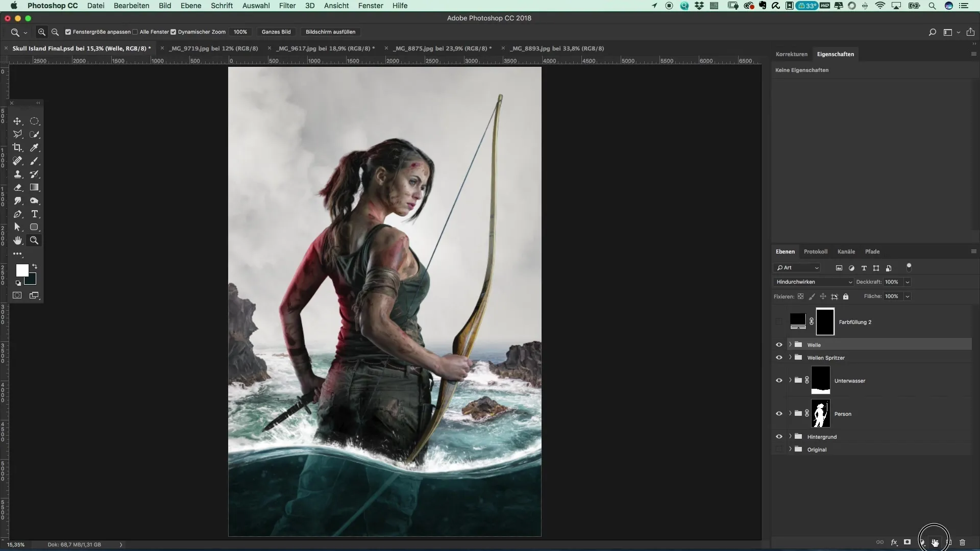This screenshot has width=980, height=551.
Task: Hide the Person layer group
Action: tap(779, 414)
